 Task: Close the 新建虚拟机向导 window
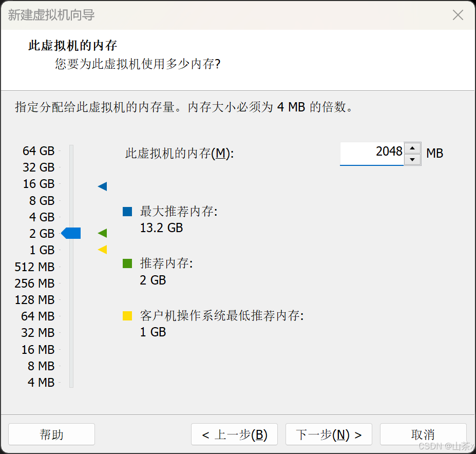tap(458, 15)
